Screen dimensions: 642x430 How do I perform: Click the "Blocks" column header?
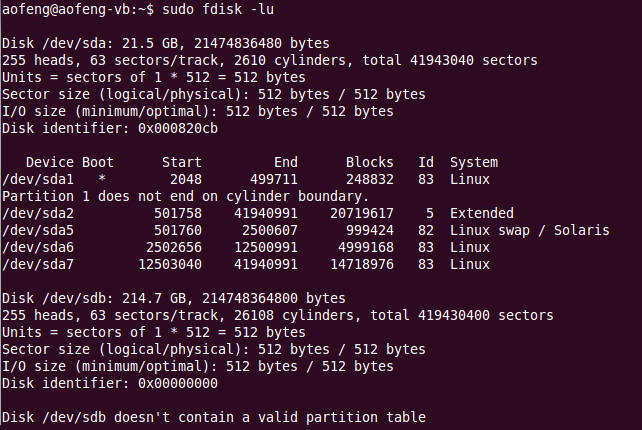369,162
